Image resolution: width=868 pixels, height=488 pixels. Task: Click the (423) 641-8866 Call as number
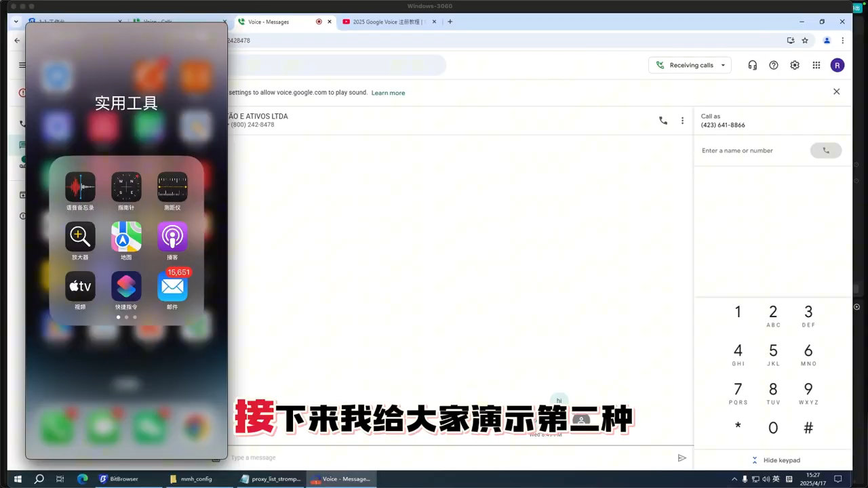coord(723,125)
